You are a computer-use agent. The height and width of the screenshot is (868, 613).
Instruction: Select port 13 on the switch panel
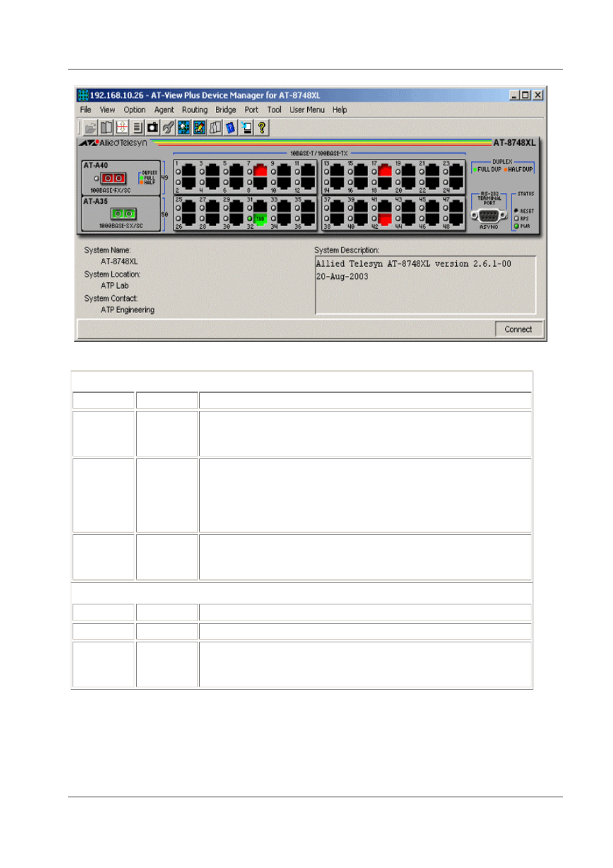click(x=337, y=170)
